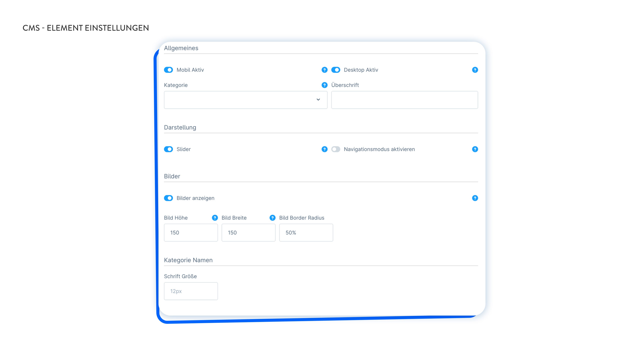Open help icon for Slider option

324,149
